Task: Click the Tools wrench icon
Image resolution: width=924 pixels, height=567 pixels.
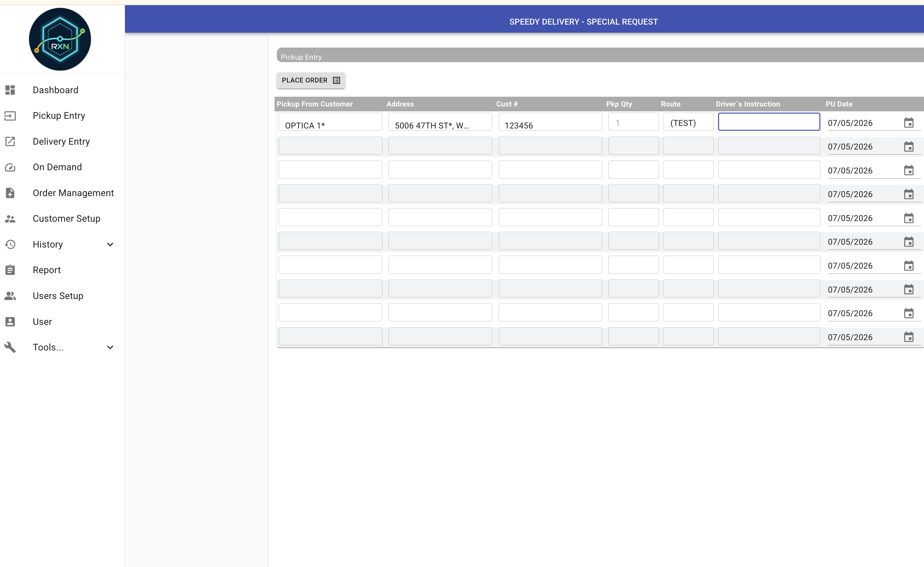Action: tap(10, 347)
